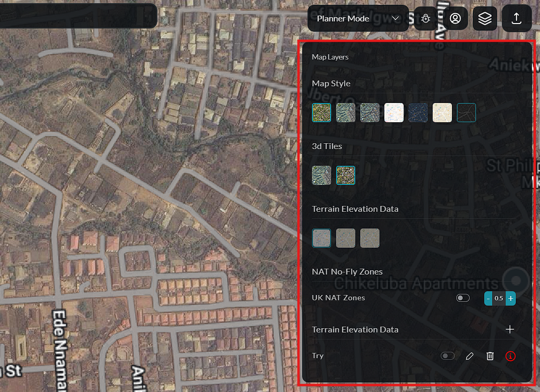Click the 0.5 opacity value field
540x392 pixels.
499,298
